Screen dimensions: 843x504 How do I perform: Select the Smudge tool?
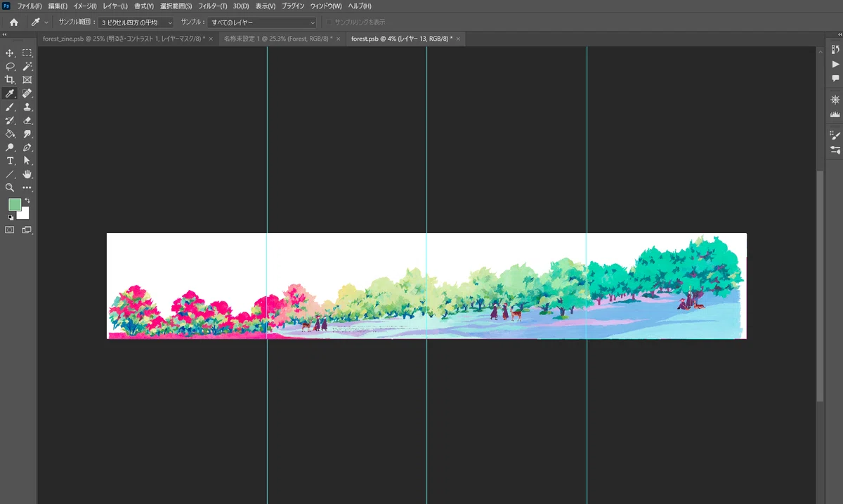[27, 134]
